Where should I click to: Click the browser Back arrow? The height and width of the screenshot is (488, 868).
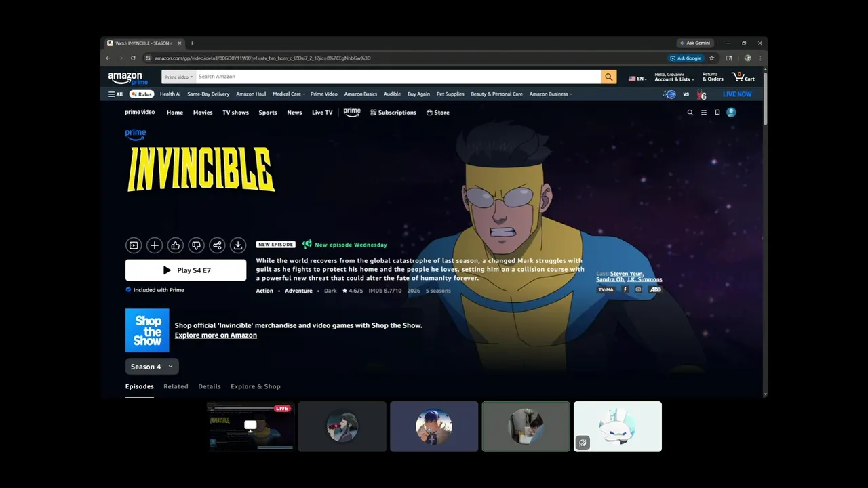[108, 58]
